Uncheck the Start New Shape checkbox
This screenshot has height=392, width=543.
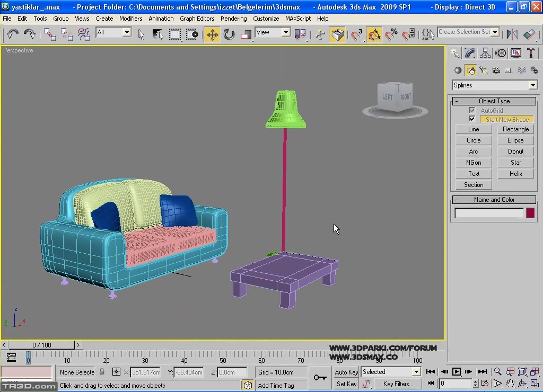[472, 119]
